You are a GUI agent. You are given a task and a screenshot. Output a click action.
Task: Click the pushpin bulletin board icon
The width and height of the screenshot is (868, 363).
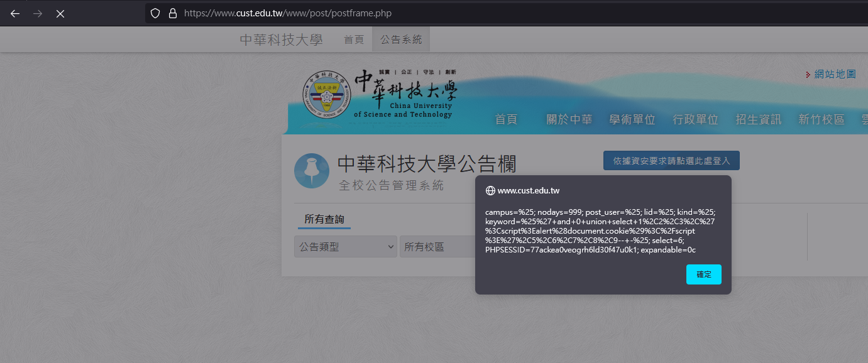pos(312,171)
